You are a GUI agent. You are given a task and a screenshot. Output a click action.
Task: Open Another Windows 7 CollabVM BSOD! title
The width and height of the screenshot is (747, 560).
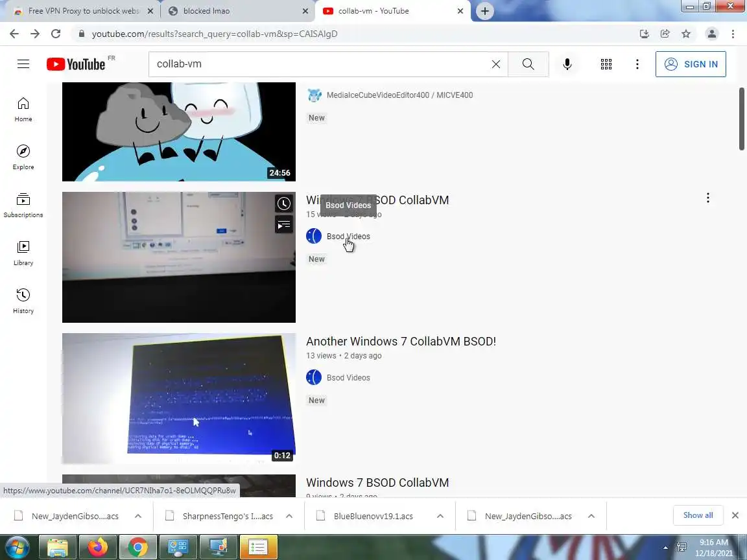click(x=401, y=342)
